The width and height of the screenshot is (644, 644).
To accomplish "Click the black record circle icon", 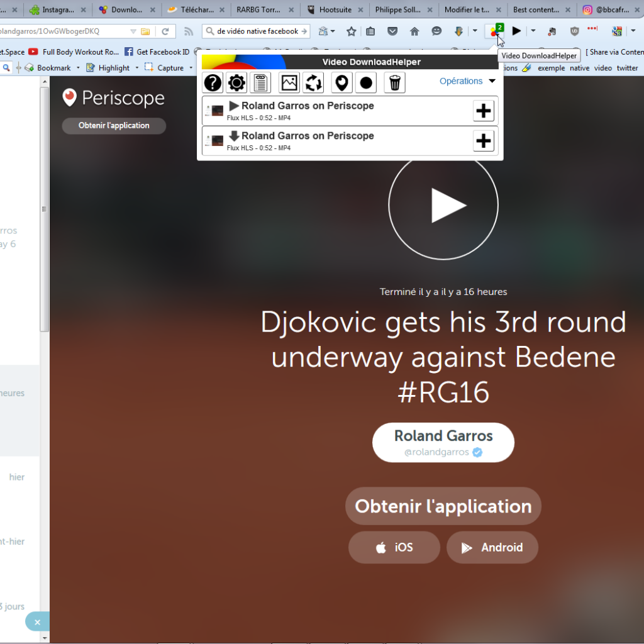I will [x=366, y=82].
